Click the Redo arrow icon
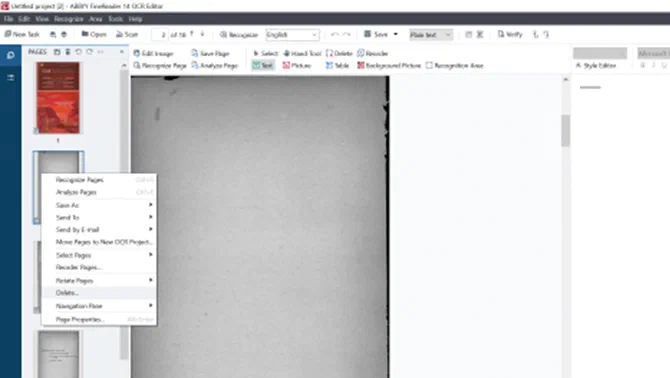 point(347,34)
